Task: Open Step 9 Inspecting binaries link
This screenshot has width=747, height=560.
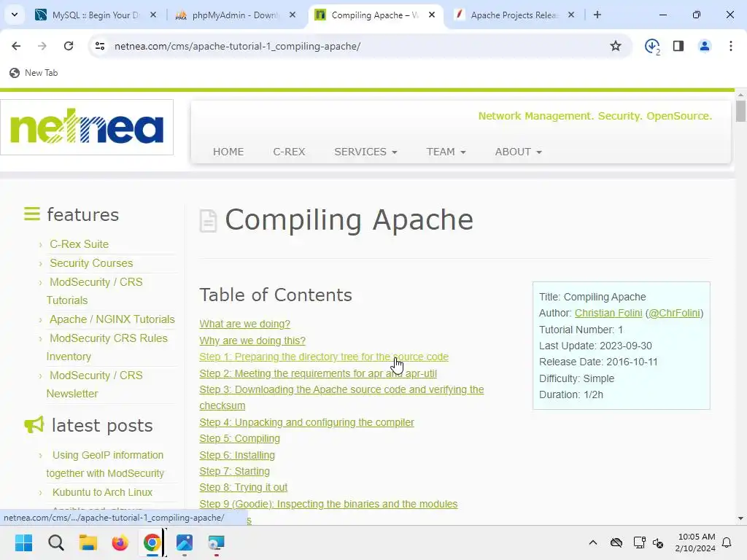Action: [328, 504]
